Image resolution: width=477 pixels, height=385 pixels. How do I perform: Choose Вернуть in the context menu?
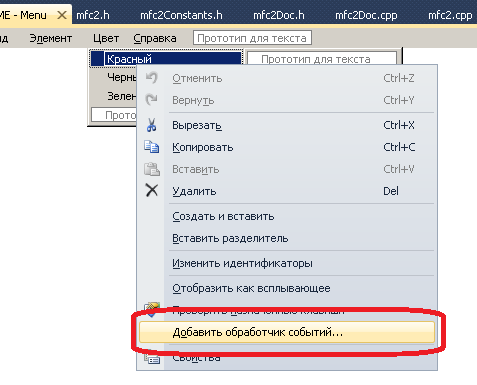[x=287, y=100]
